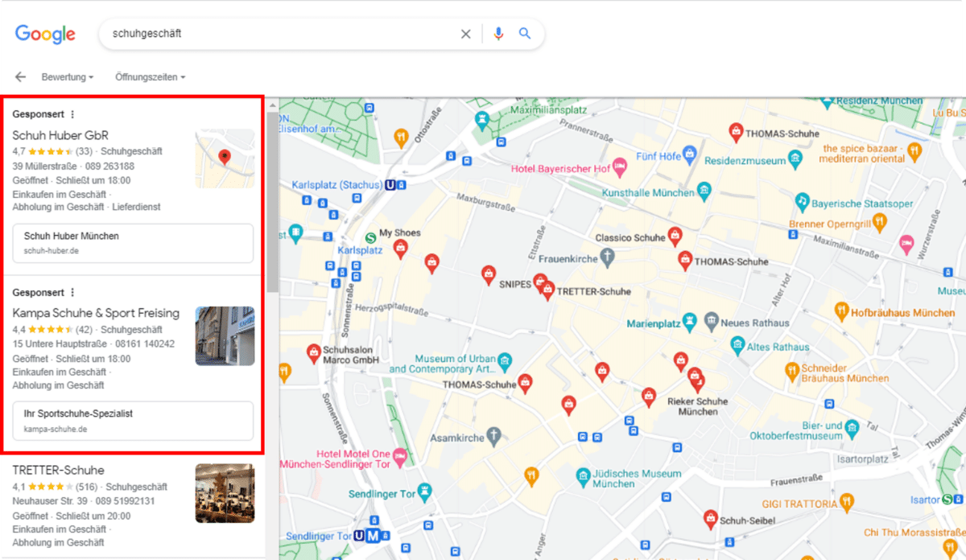
Task: Click address Neuhauser Str. 39
Action: point(50,500)
